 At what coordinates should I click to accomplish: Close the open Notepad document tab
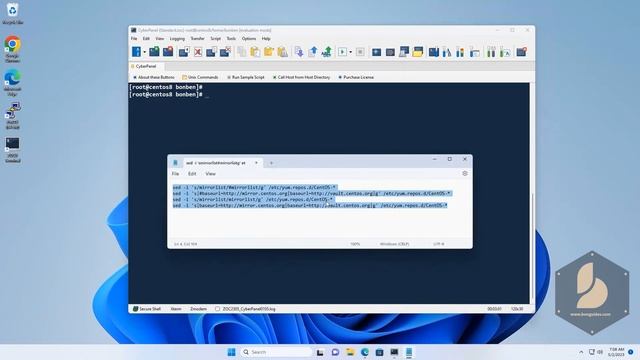pyautogui.click(x=256, y=163)
